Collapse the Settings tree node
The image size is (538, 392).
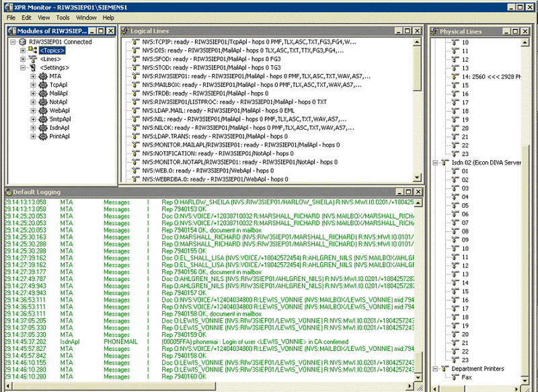click(23, 67)
